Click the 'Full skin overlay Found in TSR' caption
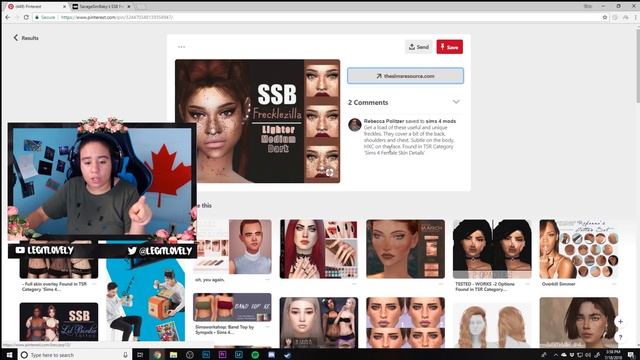 (x=54, y=287)
